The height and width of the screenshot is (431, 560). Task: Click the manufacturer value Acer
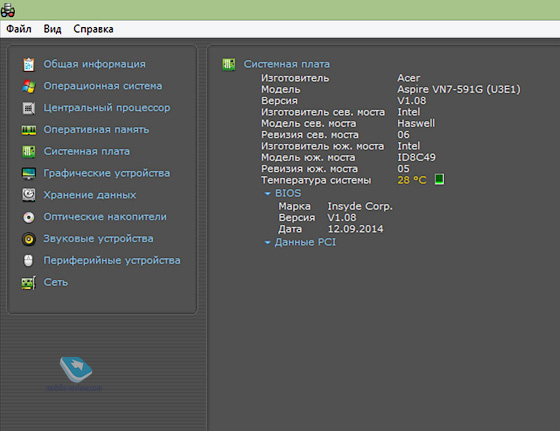coord(409,78)
